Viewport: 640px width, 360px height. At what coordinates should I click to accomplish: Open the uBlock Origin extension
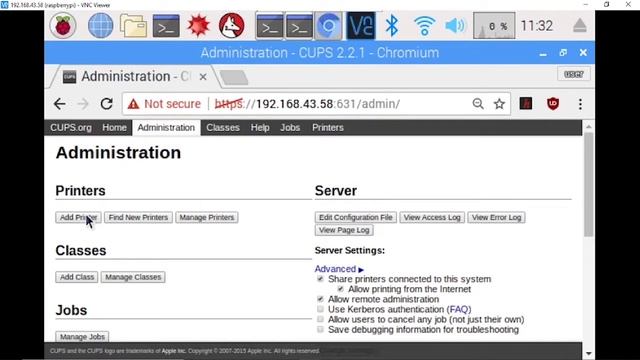pos(553,104)
